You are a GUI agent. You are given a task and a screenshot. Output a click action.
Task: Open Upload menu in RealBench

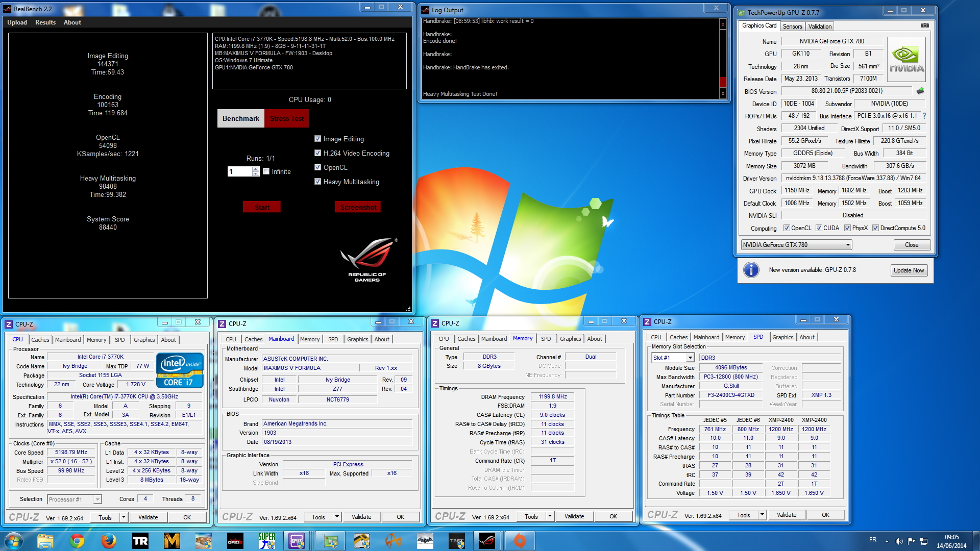[x=17, y=22]
